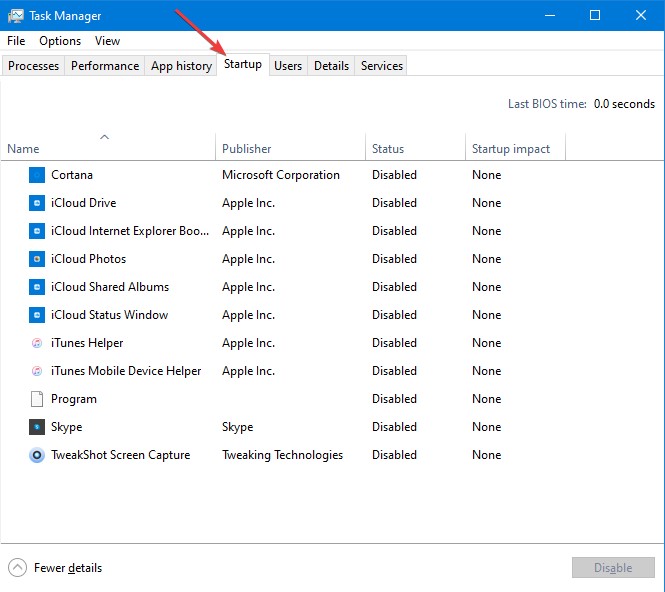665x592 pixels.
Task: Sort by Publisher column header
Action: 290,148
